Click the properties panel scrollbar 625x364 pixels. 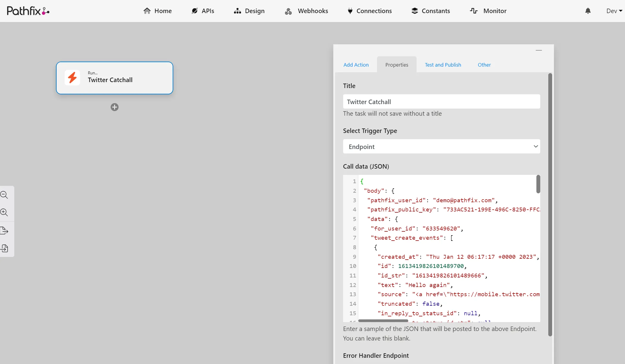click(550, 205)
